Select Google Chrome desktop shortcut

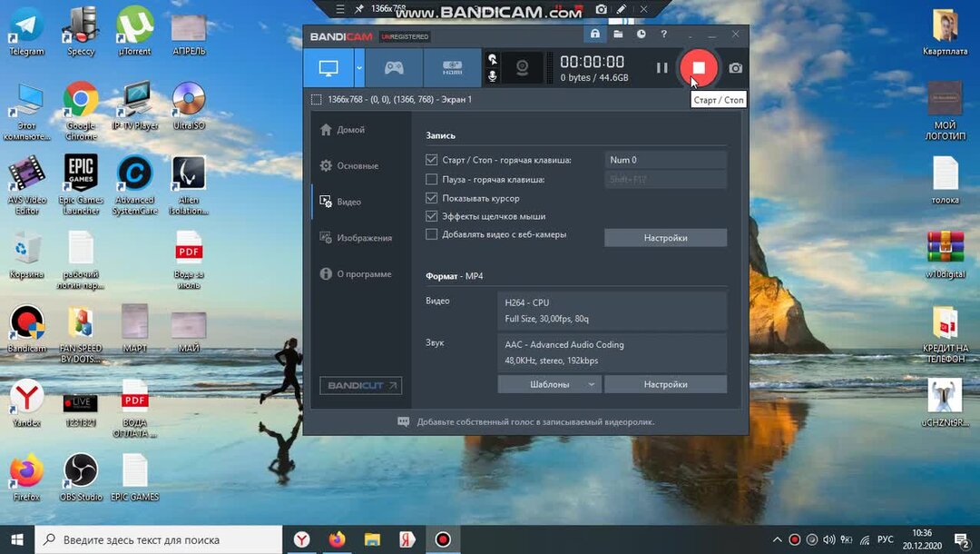(x=81, y=110)
